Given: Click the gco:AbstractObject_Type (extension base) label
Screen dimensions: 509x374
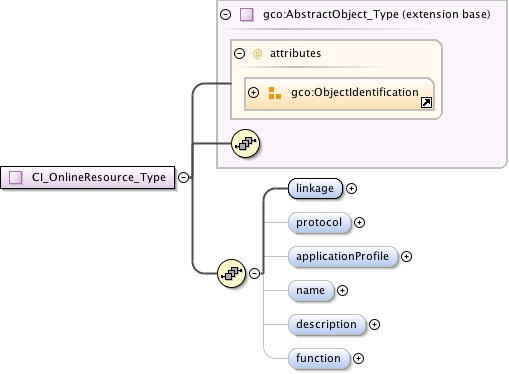Looking at the screenshot, I should pos(377,14).
